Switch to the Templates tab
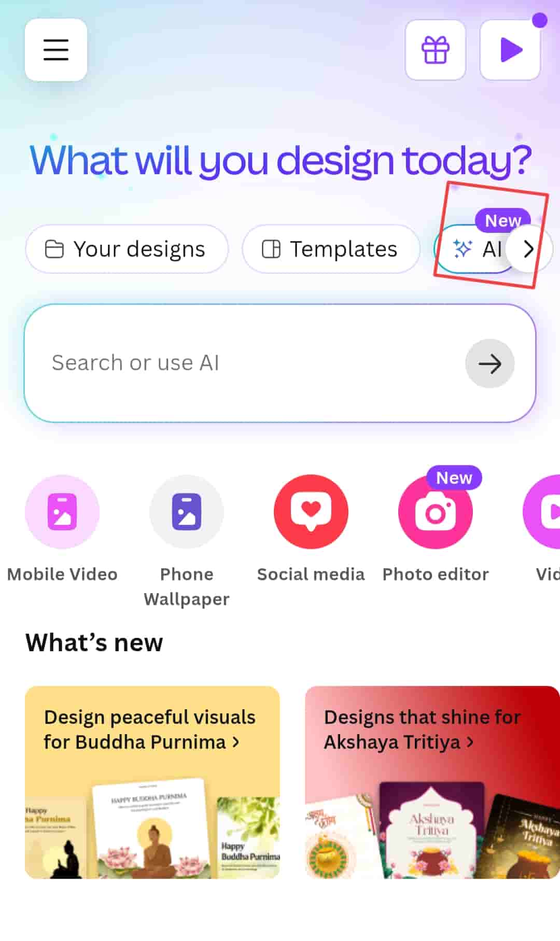560x941 pixels. (x=331, y=249)
